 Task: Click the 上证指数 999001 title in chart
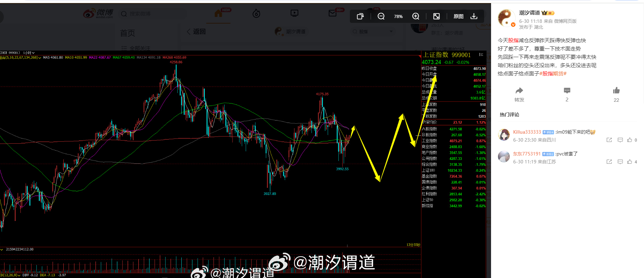pyautogui.click(x=447, y=55)
